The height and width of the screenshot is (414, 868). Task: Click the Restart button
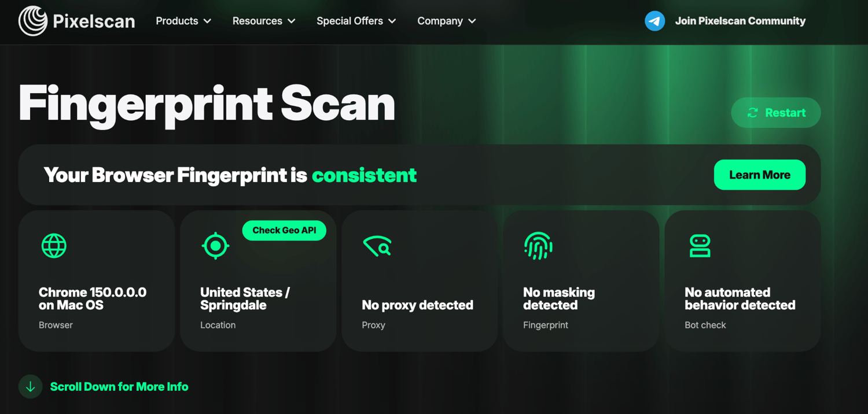pos(776,113)
